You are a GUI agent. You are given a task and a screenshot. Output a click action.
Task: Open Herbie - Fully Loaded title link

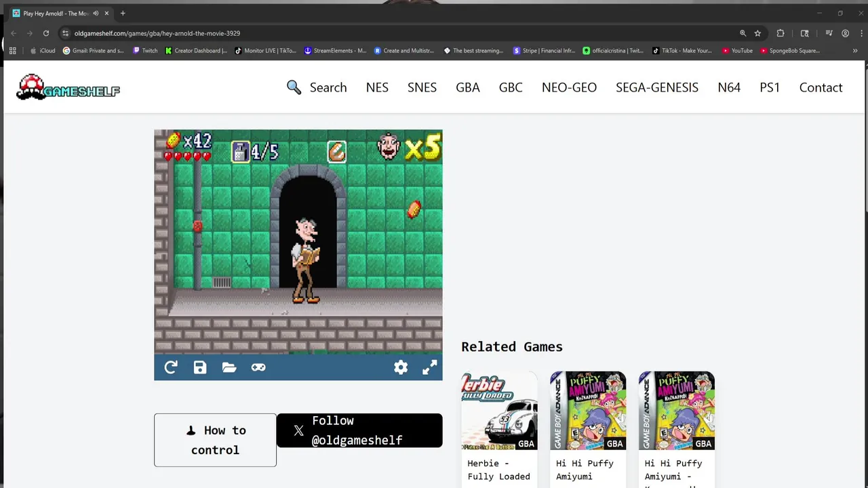coord(498,470)
